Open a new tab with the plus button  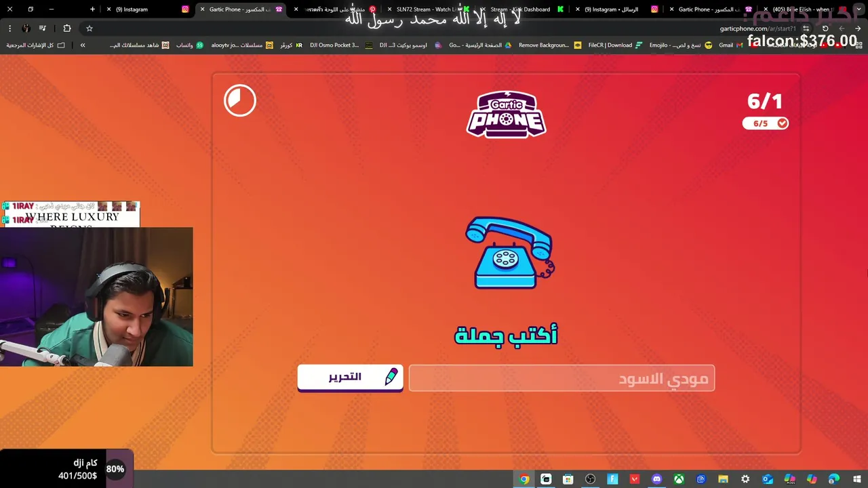pos(92,9)
